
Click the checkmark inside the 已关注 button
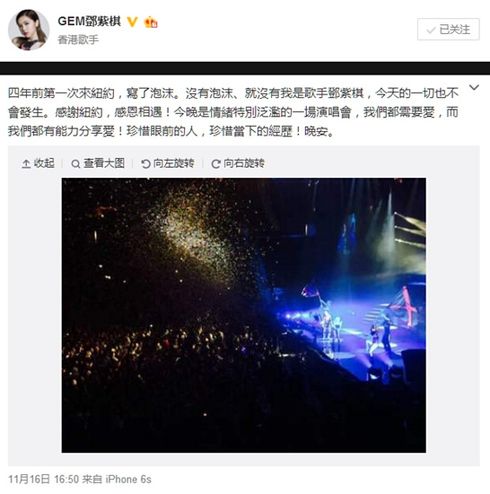431,30
